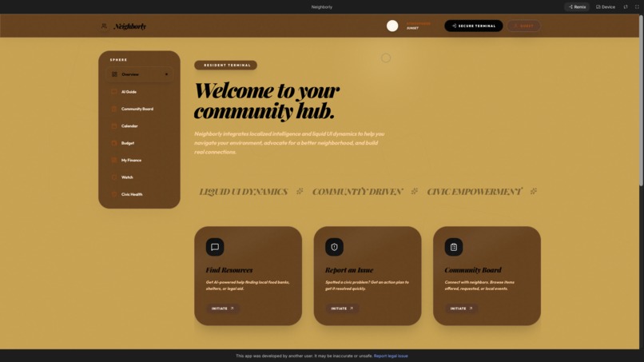Click the login arrow icon in Secure Terminal
644x362 pixels.
click(x=454, y=26)
